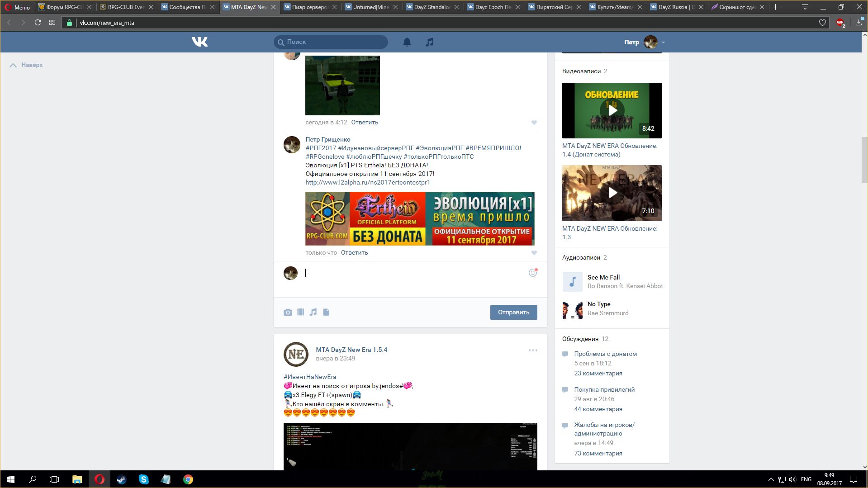
Task: Open Жалобы на игроков/администрацию discussion
Action: pos(604,429)
